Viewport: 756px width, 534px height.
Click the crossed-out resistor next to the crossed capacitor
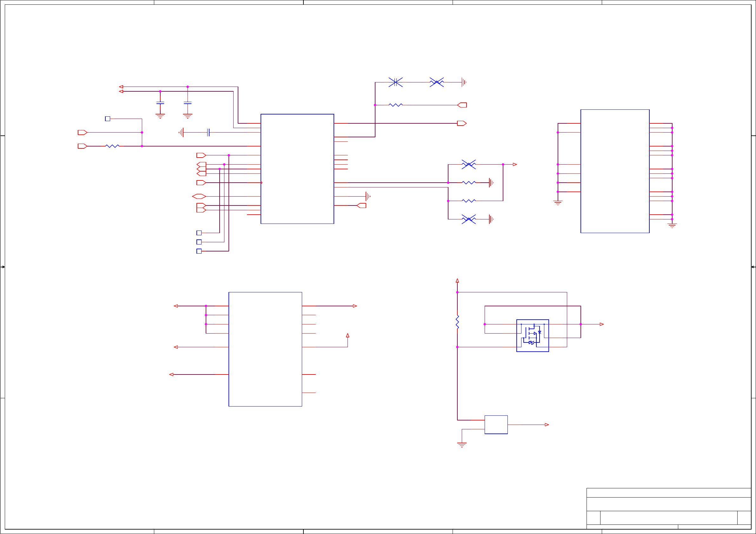(437, 82)
